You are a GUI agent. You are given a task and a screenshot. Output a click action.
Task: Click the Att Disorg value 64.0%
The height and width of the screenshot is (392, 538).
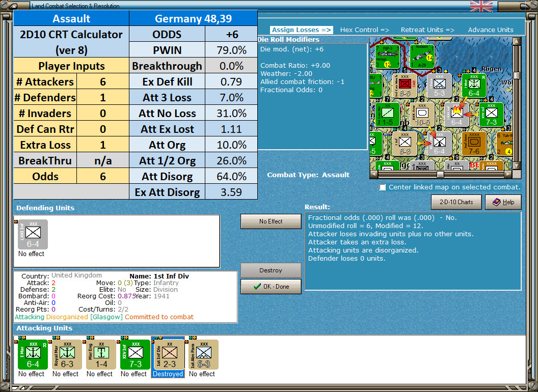coord(231,176)
